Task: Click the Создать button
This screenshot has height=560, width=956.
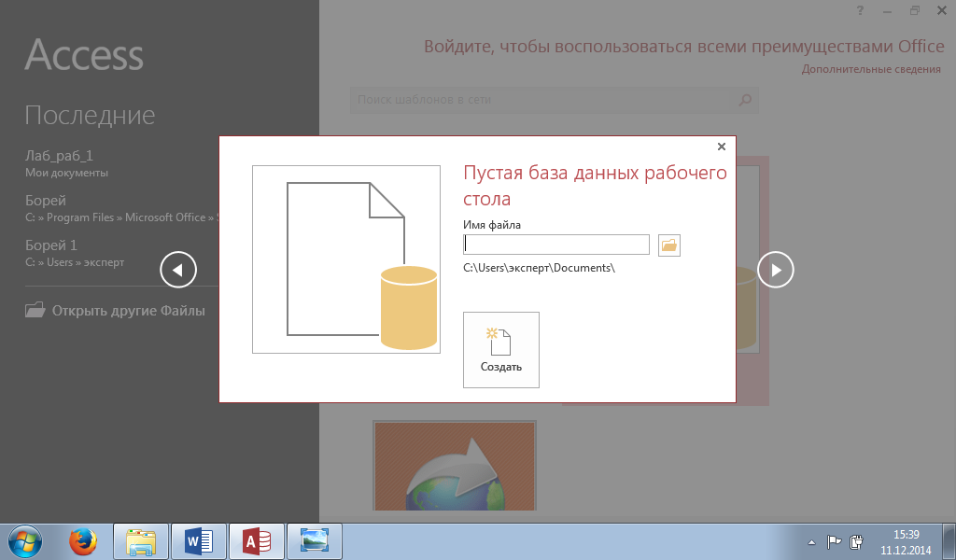Action: point(501,350)
